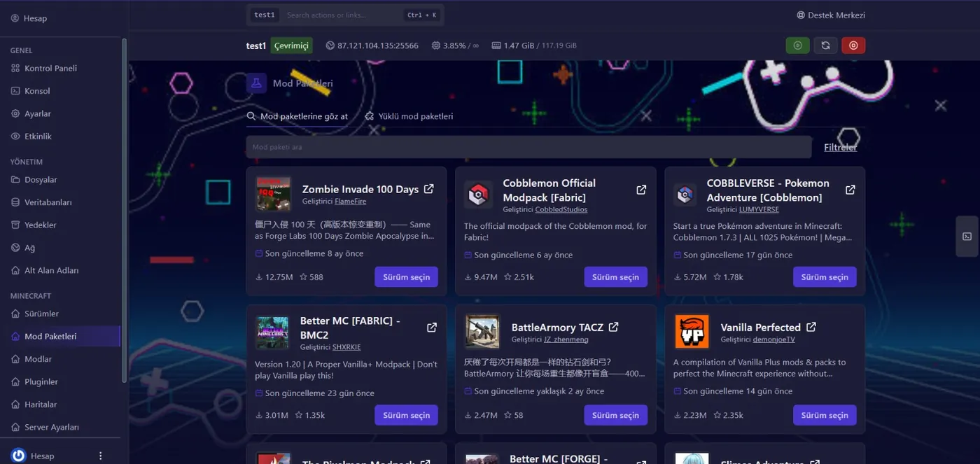Image resolution: width=980 pixels, height=464 pixels.
Task: Click Sürüm seçin for Vanilla Perfected
Action: (825, 415)
